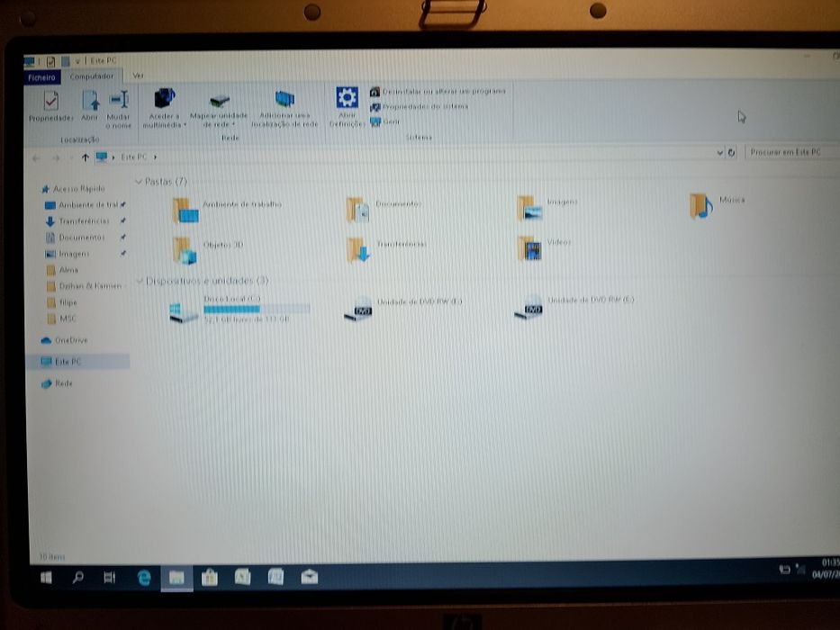Click the Abrir ribbon icon
This screenshot has height=630, width=840.
coord(90,106)
